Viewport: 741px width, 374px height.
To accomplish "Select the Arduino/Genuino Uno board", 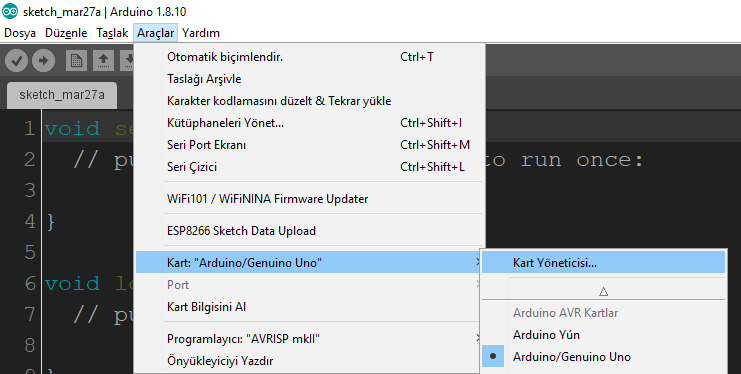I will pos(603,357).
